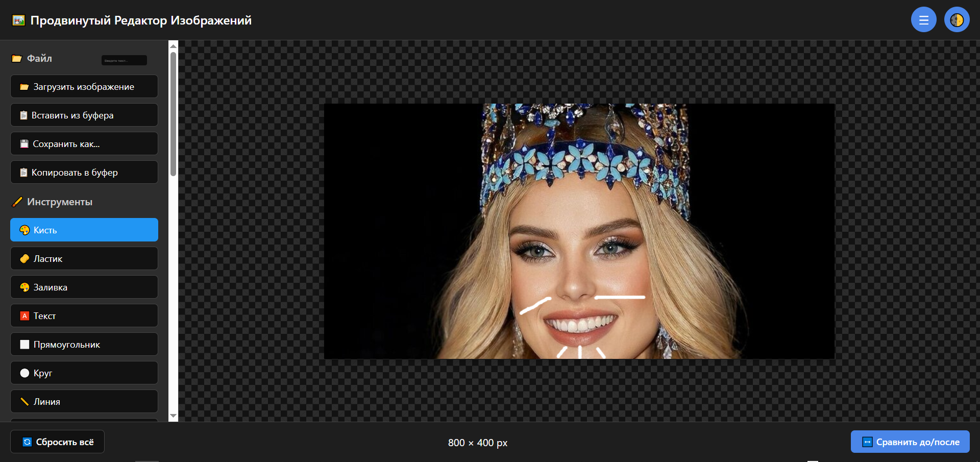Click the eraser icon on Ластик
The width and height of the screenshot is (980, 462).
click(x=24, y=259)
